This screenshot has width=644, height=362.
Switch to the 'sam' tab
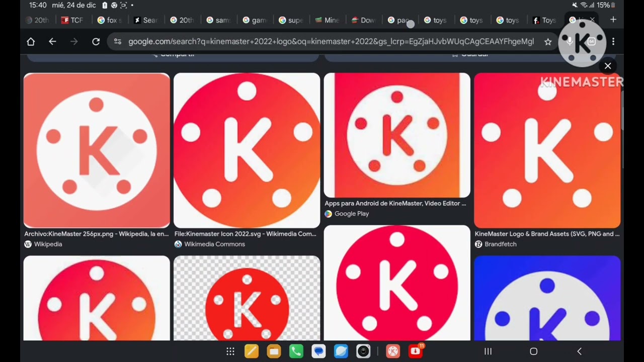pyautogui.click(x=218, y=20)
